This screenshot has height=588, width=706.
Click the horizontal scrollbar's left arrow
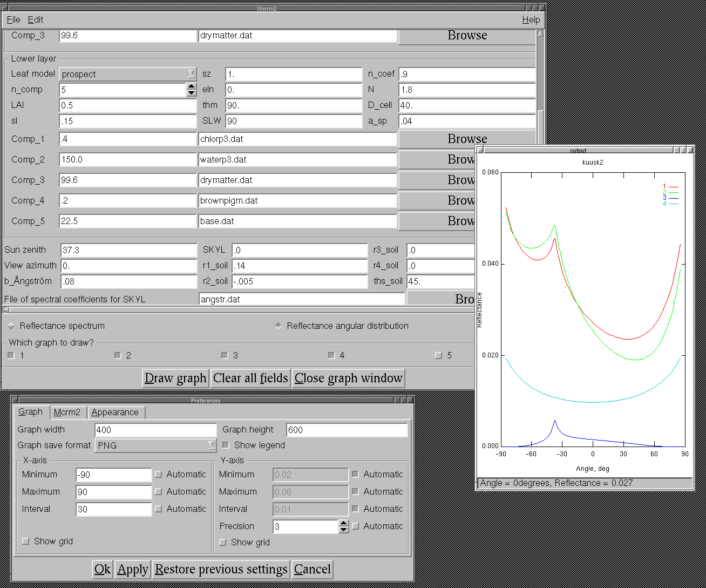pyautogui.click(x=5, y=309)
